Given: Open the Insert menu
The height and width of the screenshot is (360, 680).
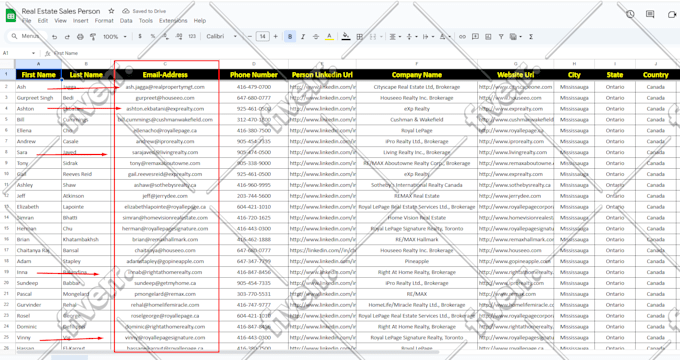Looking at the screenshot, I should pyautogui.click(x=80, y=20).
